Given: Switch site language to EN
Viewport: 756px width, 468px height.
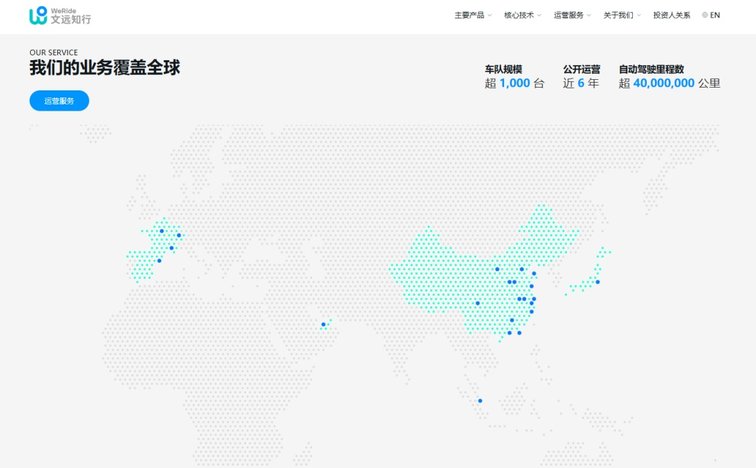Looking at the screenshot, I should (711, 15).
